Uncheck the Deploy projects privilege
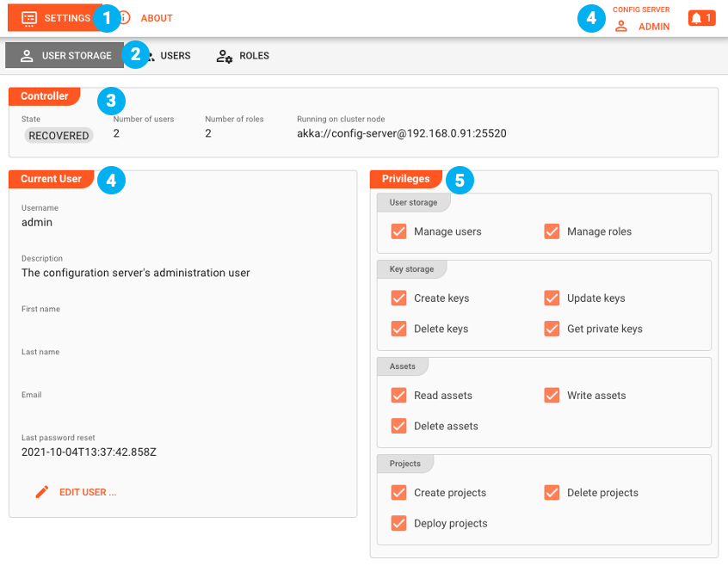 point(398,523)
